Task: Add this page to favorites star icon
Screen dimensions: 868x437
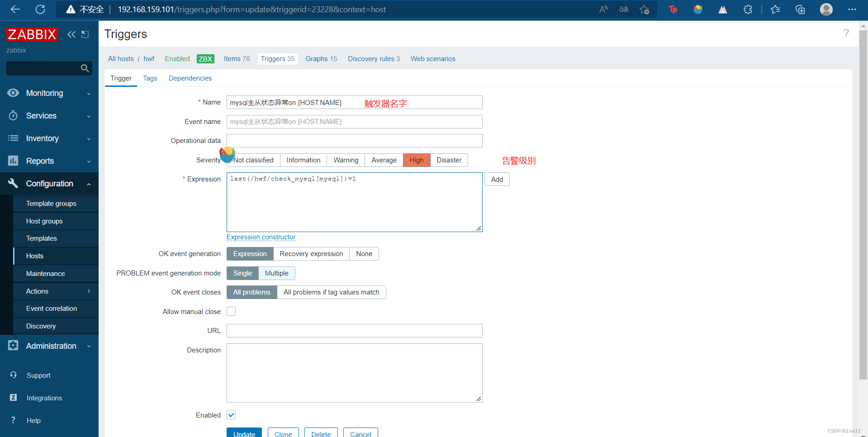Action: [x=645, y=9]
